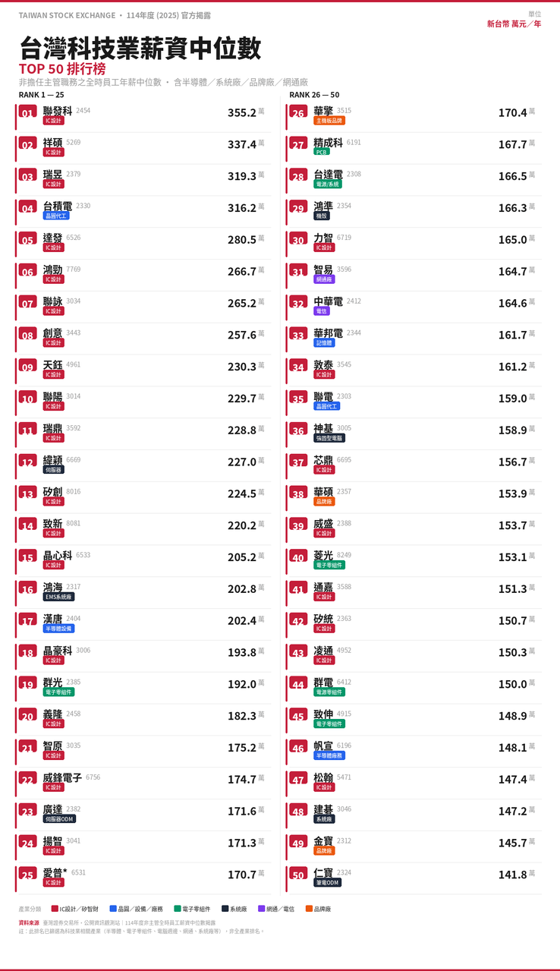The height and width of the screenshot is (971, 560).
Task: Click the EMS系統廠 tag under 鴻海
Action: click(x=58, y=597)
